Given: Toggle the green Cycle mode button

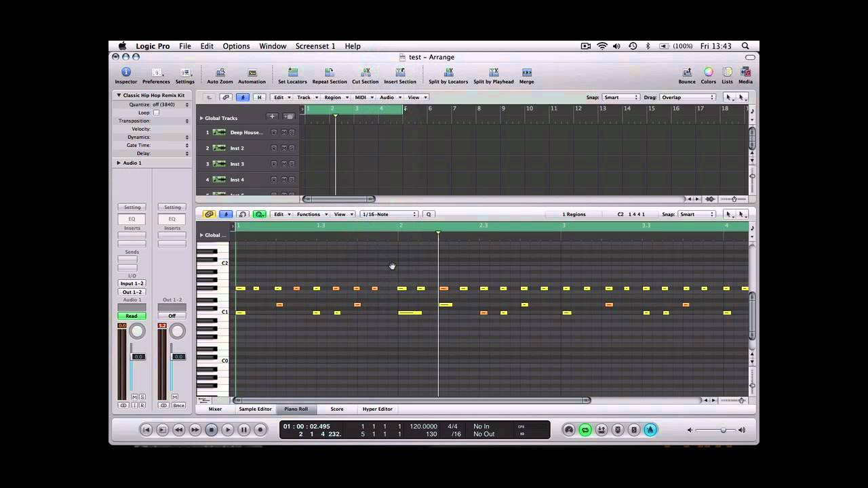Looking at the screenshot, I should coord(585,430).
